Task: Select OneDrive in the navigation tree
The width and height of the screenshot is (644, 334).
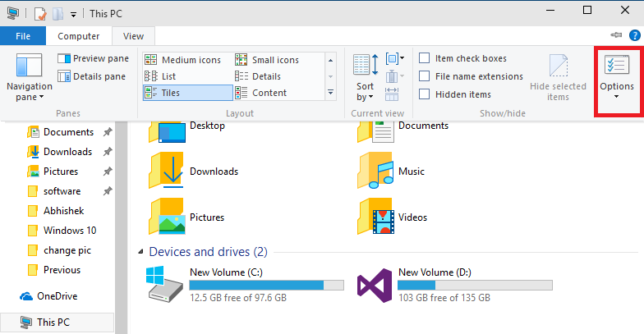Action: pyautogui.click(x=57, y=296)
